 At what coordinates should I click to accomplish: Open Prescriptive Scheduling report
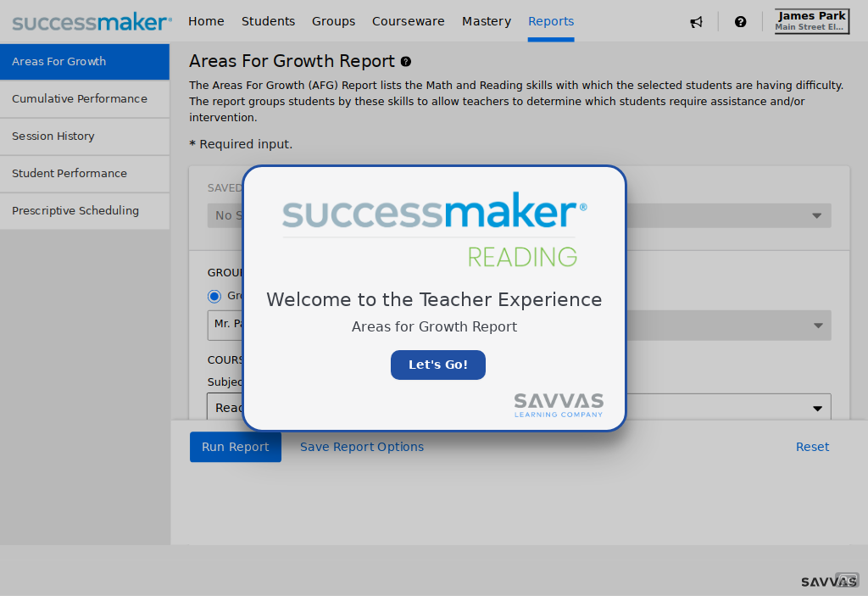pos(85,210)
